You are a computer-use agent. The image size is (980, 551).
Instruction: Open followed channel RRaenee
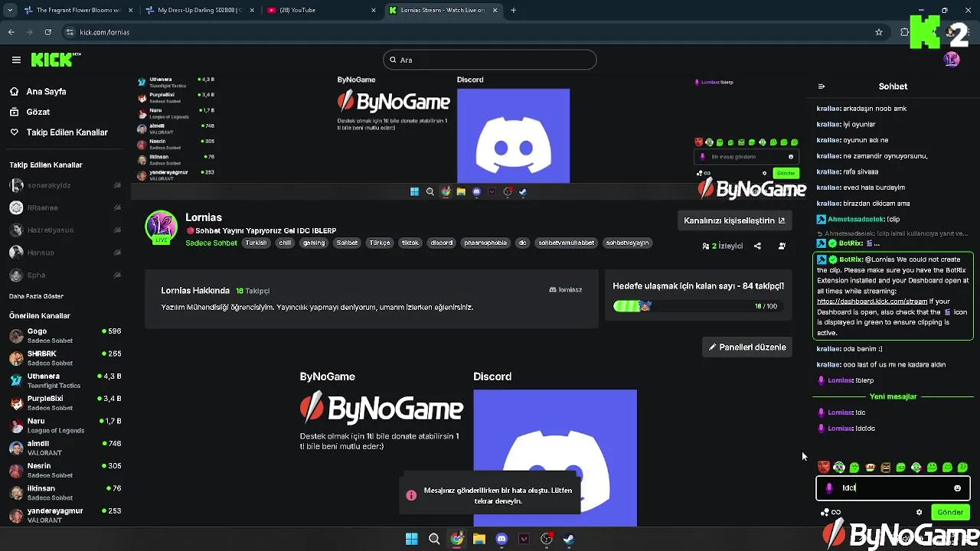[65, 207]
